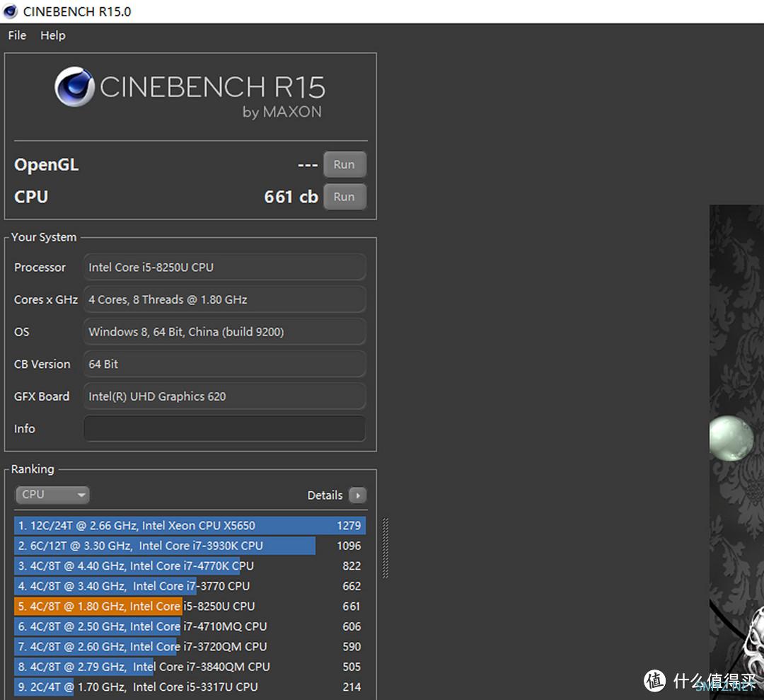This screenshot has height=700, width=764.
Task: Click the Cores x GHz value field
Action: [225, 299]
